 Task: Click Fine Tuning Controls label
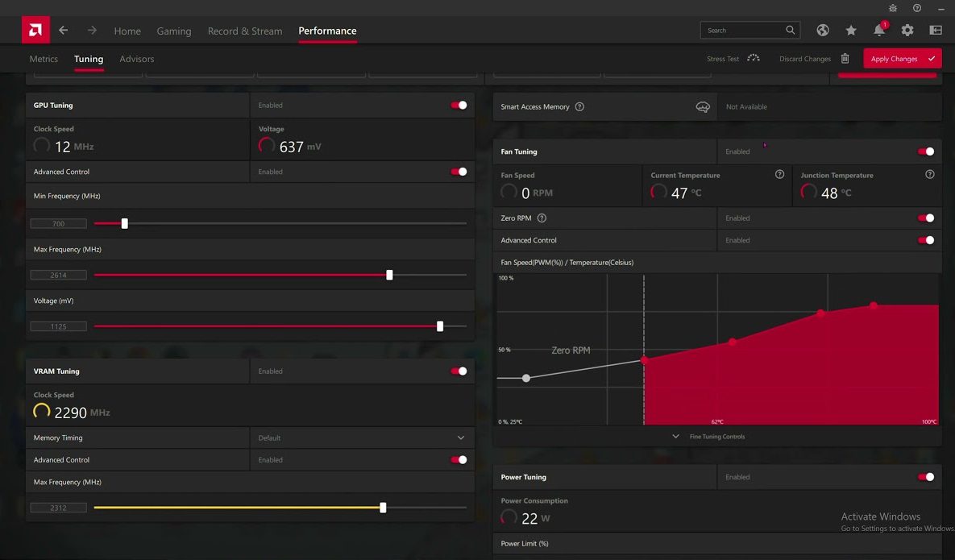(717, 437)
